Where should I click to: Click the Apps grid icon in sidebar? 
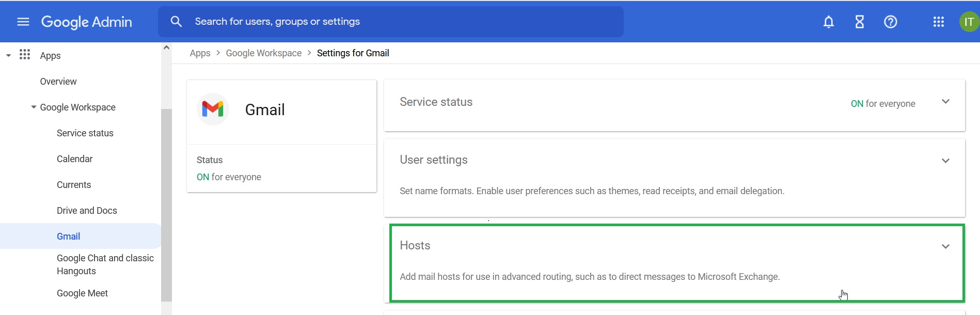click(x=25, y=55)
